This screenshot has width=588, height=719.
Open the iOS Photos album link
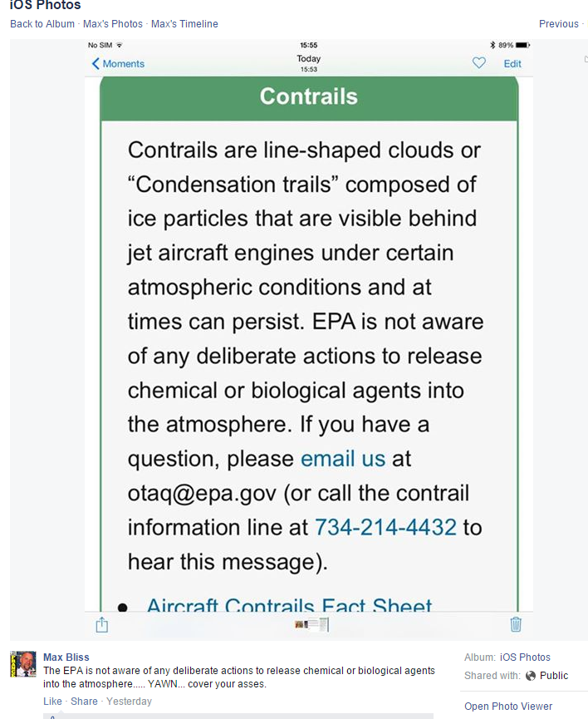pos(525,657)
